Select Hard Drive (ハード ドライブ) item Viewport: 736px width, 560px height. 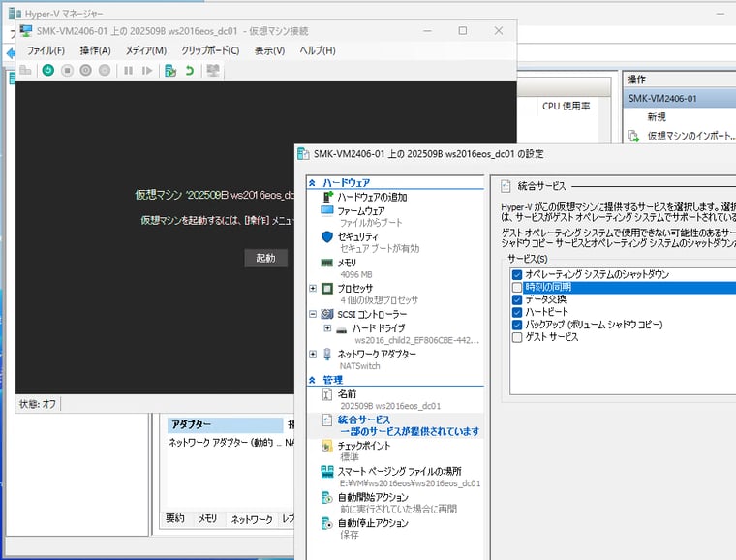pos(379,328)
